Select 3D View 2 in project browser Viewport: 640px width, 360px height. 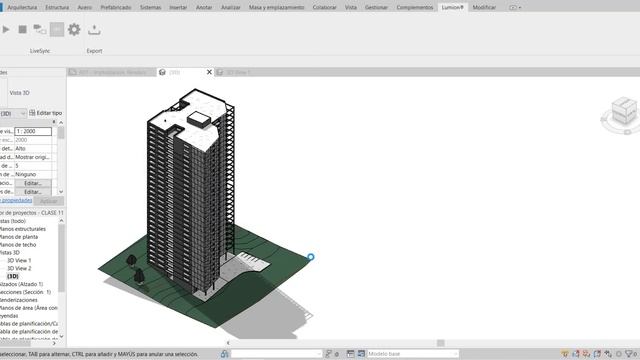(x=19, y=269)
